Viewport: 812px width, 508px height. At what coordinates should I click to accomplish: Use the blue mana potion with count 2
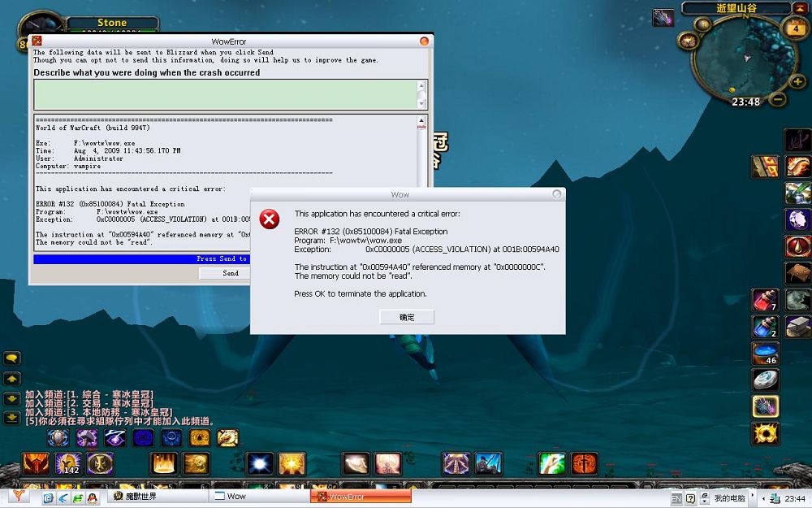765,327
